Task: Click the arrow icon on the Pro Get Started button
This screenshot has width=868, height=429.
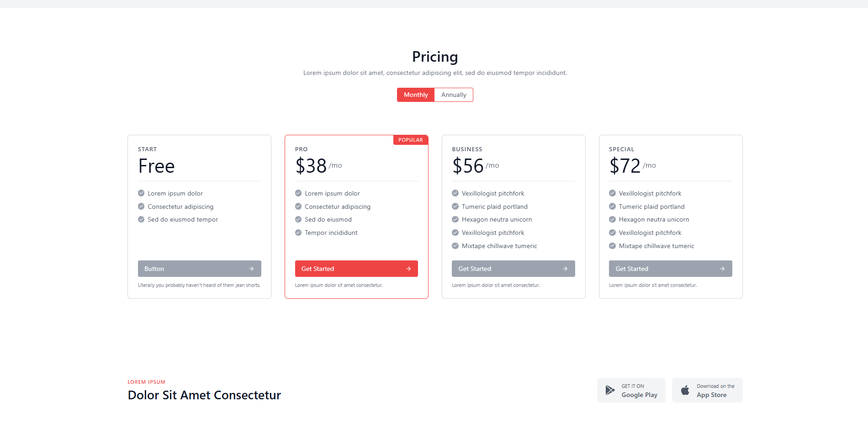Action: coord(408,269)
